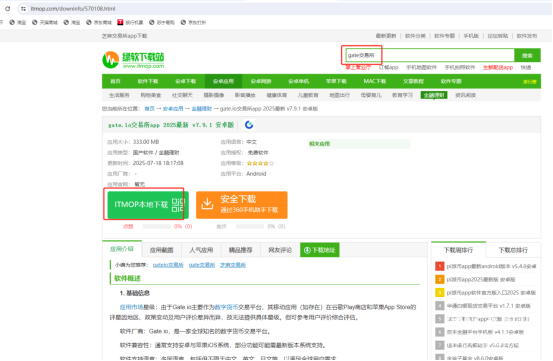The width and height of the screenshot is (553, 361).
Task: Open red 生鲜配送app hot search link
Action: (498, 67)
